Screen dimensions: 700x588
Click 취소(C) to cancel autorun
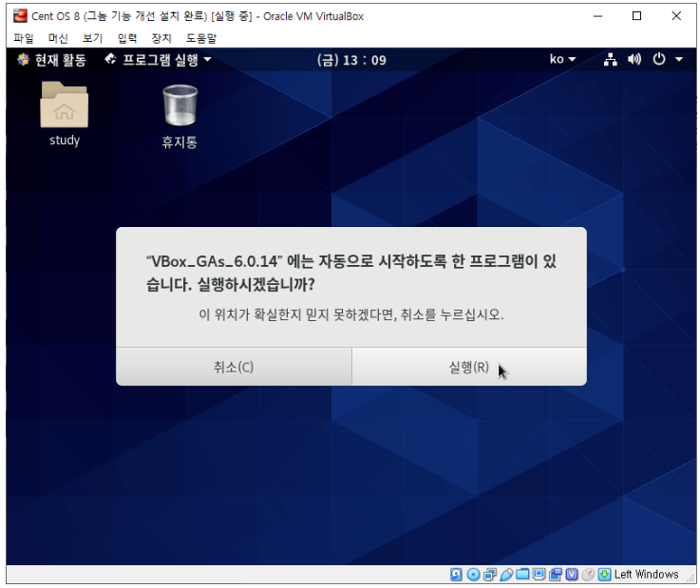pyautogui.click(x=234, y=367)
